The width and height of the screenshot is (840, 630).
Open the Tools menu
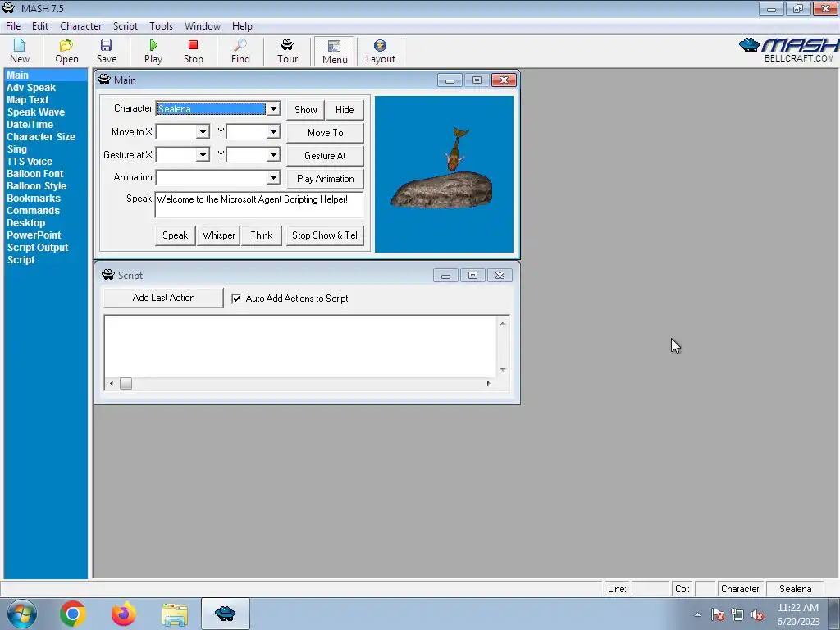pos(162,25)
